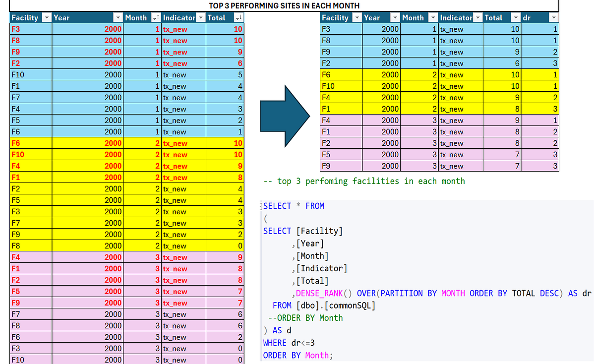Click the sorted filter icon on left Month header
The height and width of the screenshot is (364, 595).
[155, 17]
